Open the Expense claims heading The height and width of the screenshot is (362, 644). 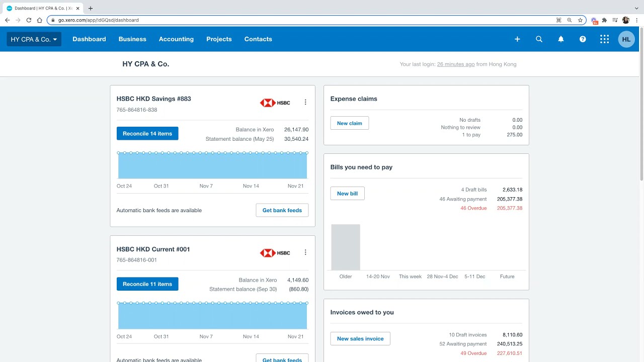click(354, 99)
